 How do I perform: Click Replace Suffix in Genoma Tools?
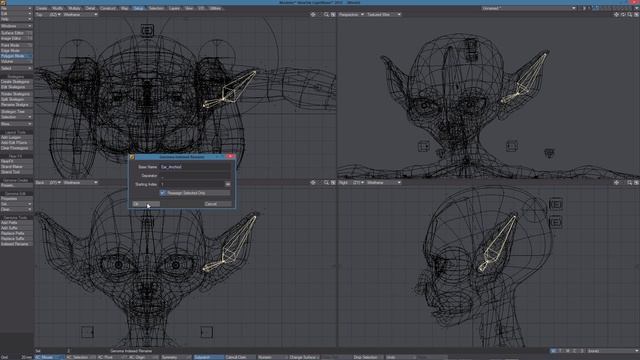tap(16, 239)
